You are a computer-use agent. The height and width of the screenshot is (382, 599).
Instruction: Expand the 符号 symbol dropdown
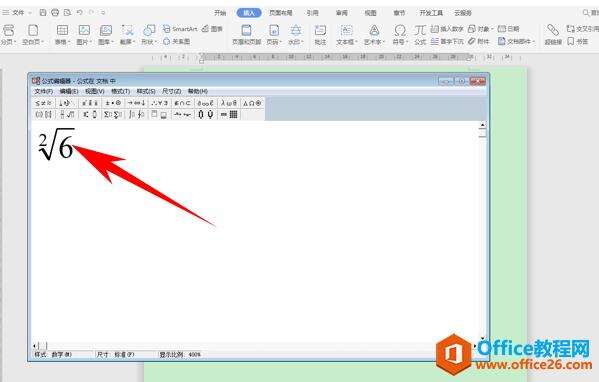tap(400, 35)
